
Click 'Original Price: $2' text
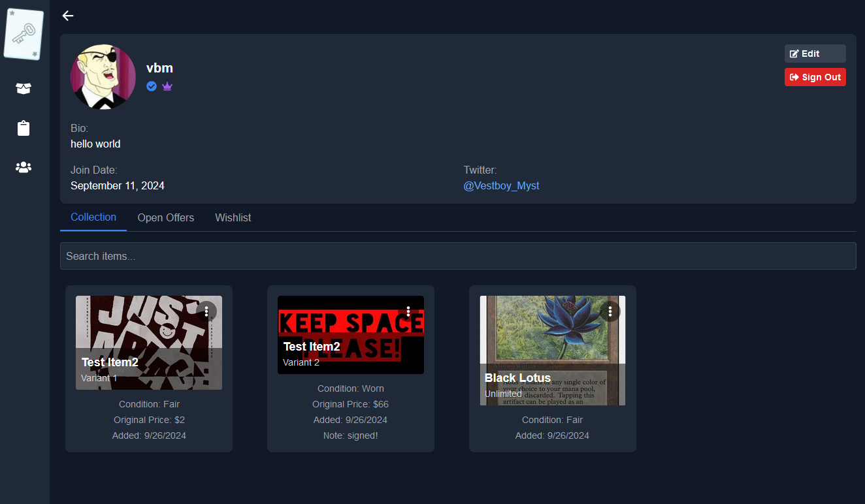pyautogui.click(x=149, y=420)
